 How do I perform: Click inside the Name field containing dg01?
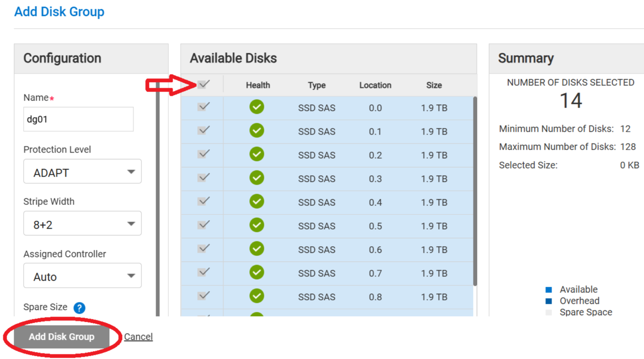click(x=78, y=119)
